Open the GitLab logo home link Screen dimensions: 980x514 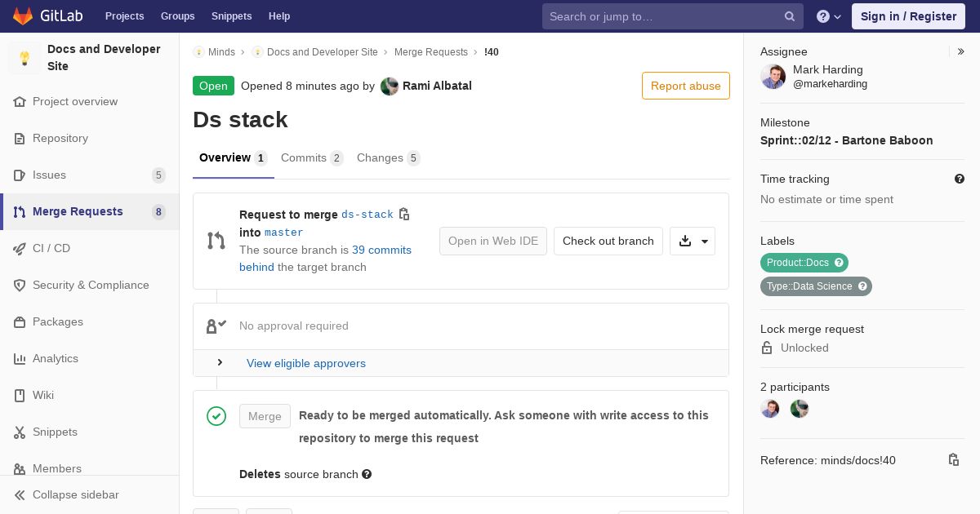click(x=47, y=16)
